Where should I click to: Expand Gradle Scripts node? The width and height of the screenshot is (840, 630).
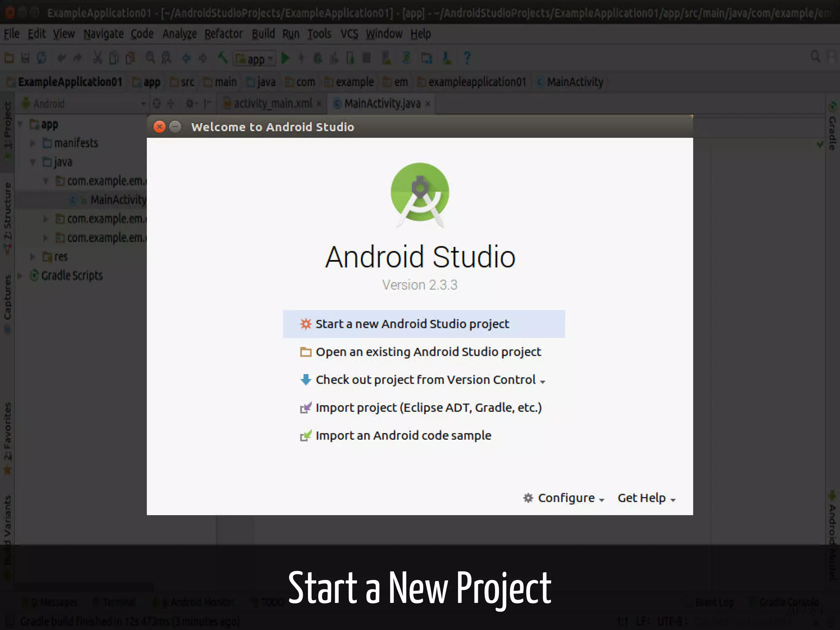click(20, 276)
